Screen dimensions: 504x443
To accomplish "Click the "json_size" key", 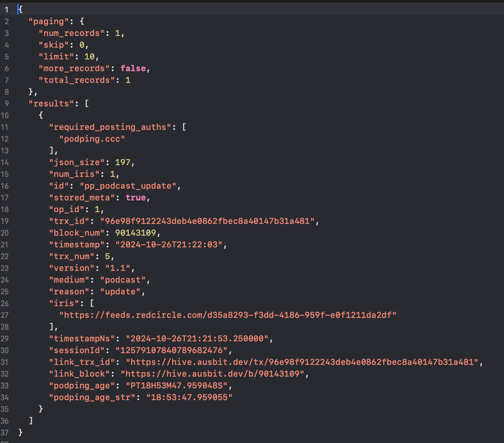I will pyautogui.click(x=77, y=162).
